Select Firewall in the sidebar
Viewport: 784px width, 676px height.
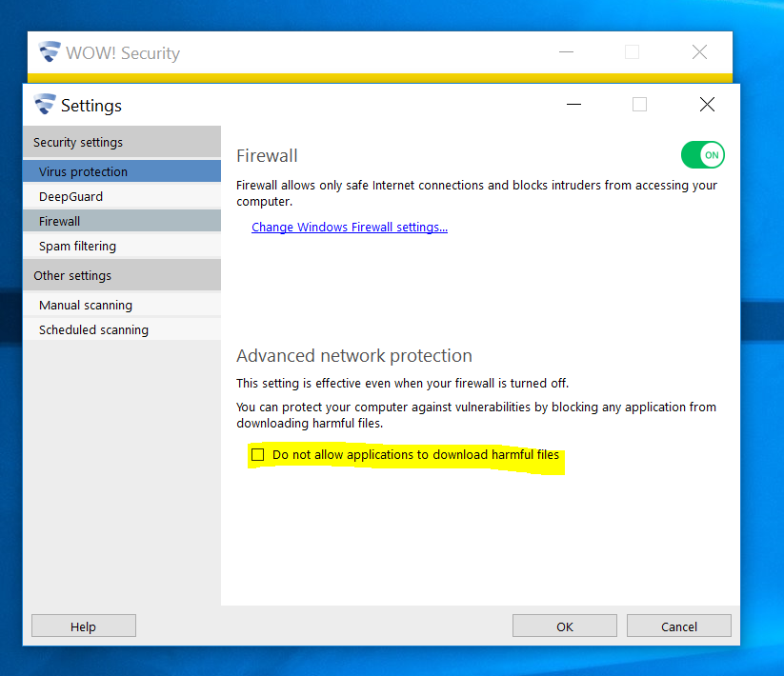(x=122, y=221)
